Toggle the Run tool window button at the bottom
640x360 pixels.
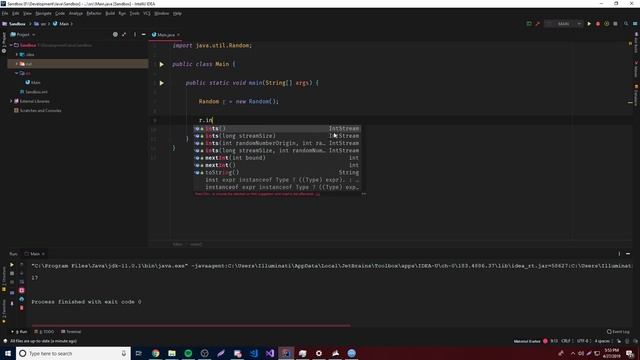point(19,332)
